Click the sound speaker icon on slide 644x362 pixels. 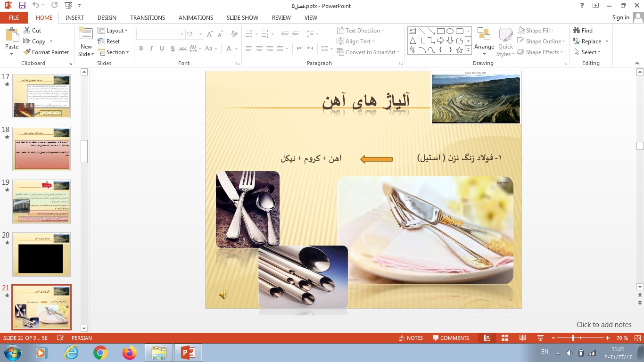tap(223, 295)
